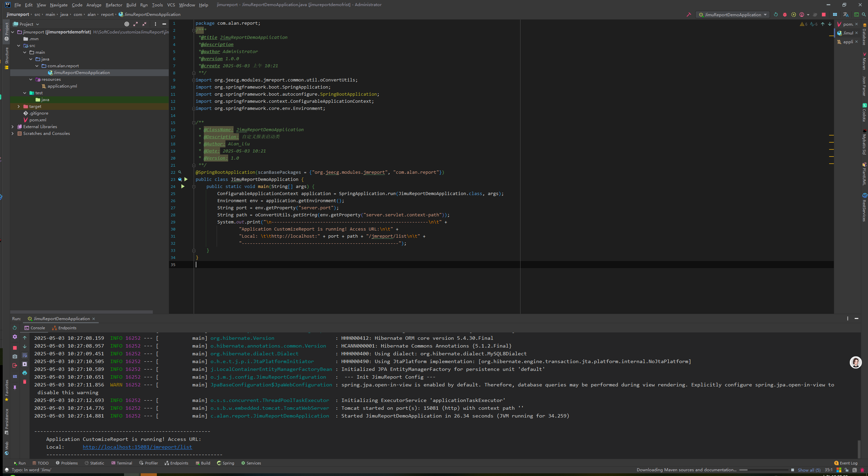This screenshot has height=476, width=868.
Task: Clear console with the trash icon
Action: click(x=25, y=382)
